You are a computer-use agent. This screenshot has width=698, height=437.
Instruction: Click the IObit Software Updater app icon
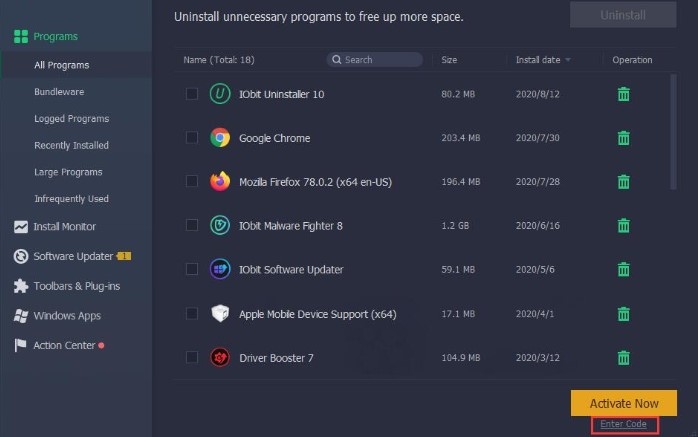pos(220,269)
